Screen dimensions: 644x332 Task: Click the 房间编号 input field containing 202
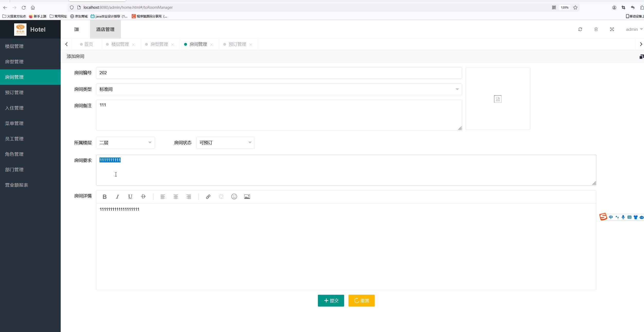pyautogui.click(x=279, y=73)
